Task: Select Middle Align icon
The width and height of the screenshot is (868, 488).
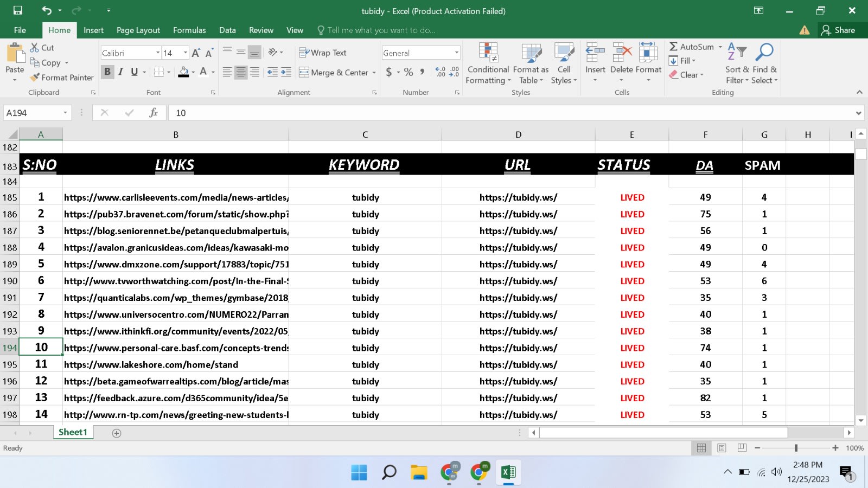Action: coord(241,52)
